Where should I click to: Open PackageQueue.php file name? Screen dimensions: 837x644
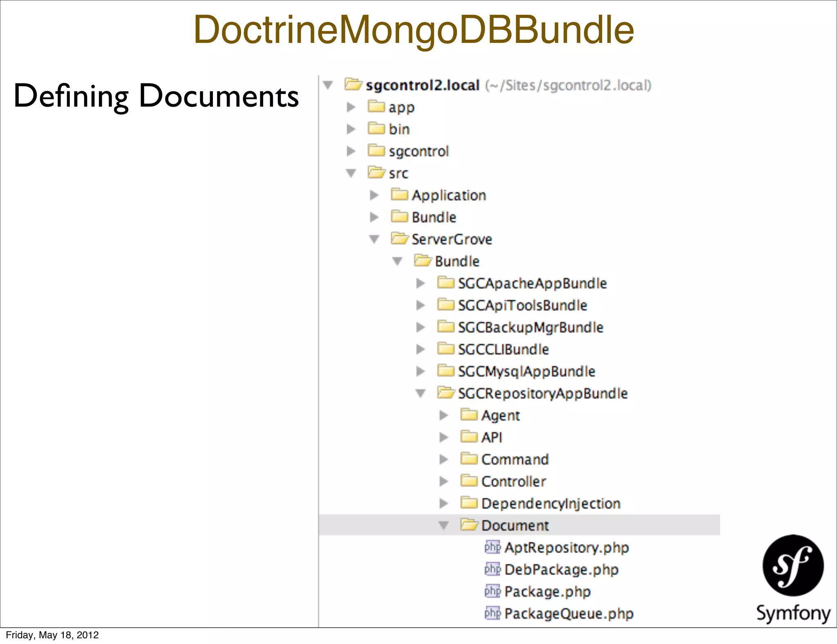point(569,614)
